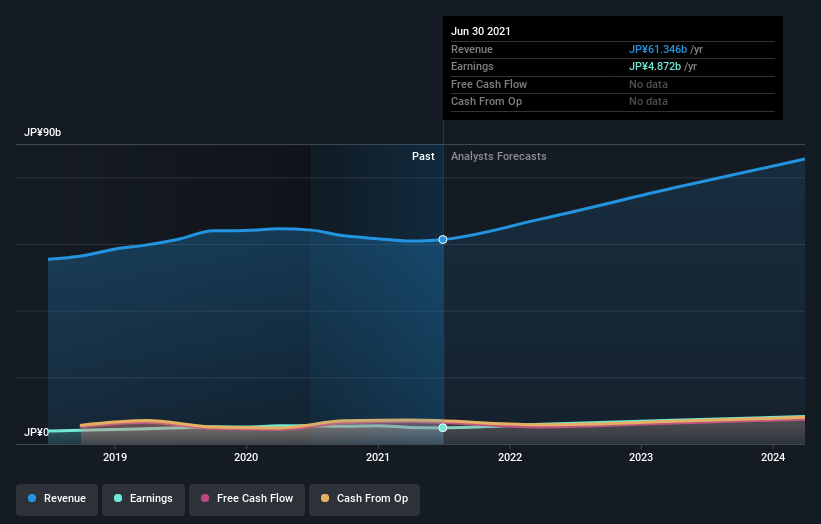Click the JP¥61.346b revenue value

tap(658, 49)
